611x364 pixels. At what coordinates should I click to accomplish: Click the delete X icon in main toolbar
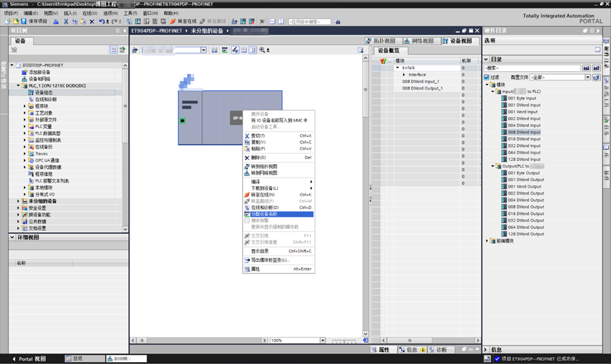point(92,21)
